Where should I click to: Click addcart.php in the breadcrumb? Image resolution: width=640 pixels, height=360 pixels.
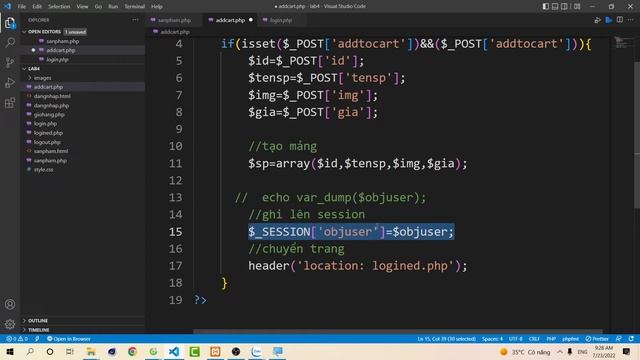coord(174,31)
